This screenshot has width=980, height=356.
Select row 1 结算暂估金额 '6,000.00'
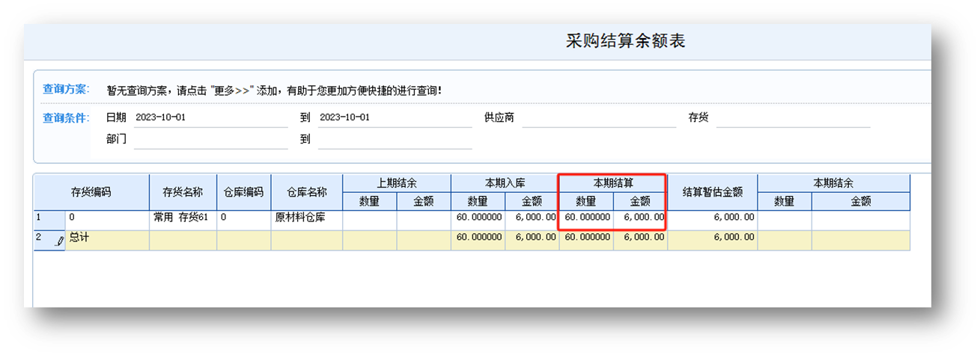[x=712, y=220]
